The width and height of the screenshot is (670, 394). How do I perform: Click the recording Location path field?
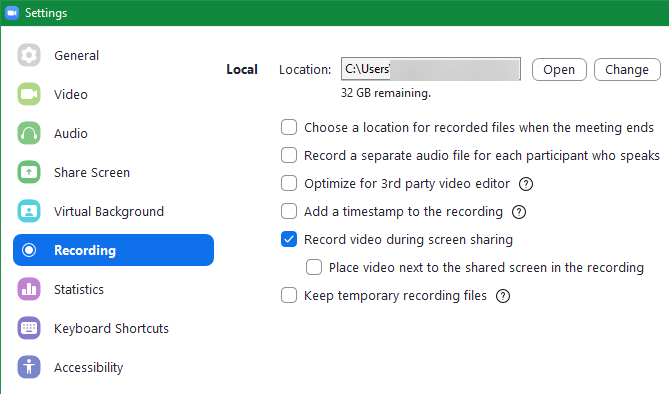(x=431, y=69)
